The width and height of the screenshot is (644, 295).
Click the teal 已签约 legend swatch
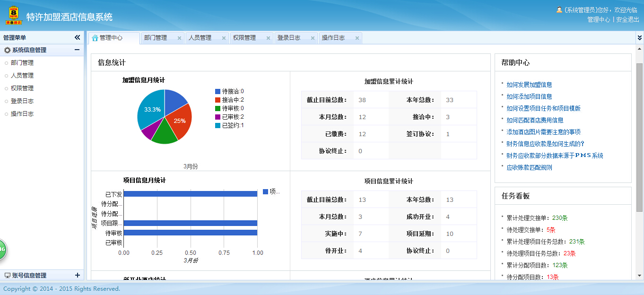pos(218,125)
